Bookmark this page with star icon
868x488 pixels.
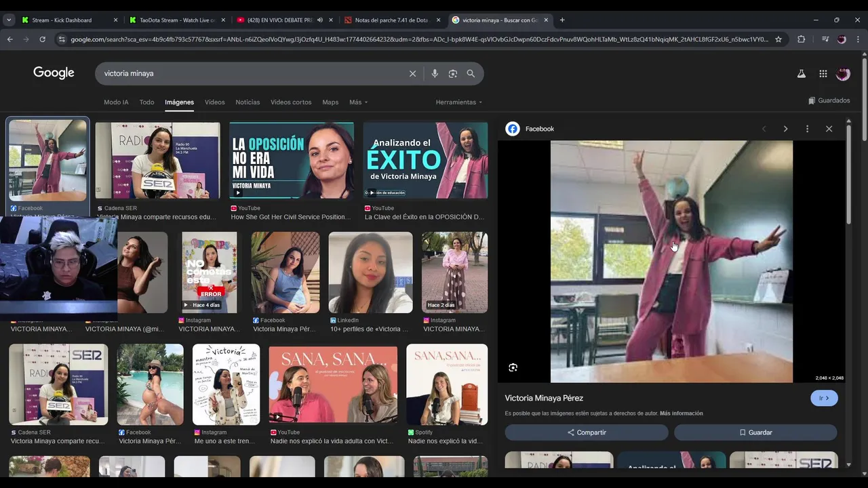[778, 39]
